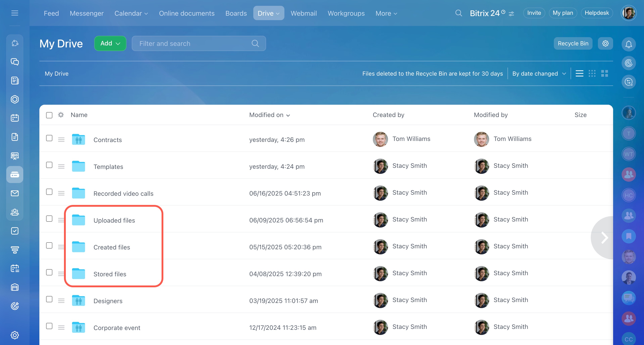Expand the Add button dropdown

(110, 43)
